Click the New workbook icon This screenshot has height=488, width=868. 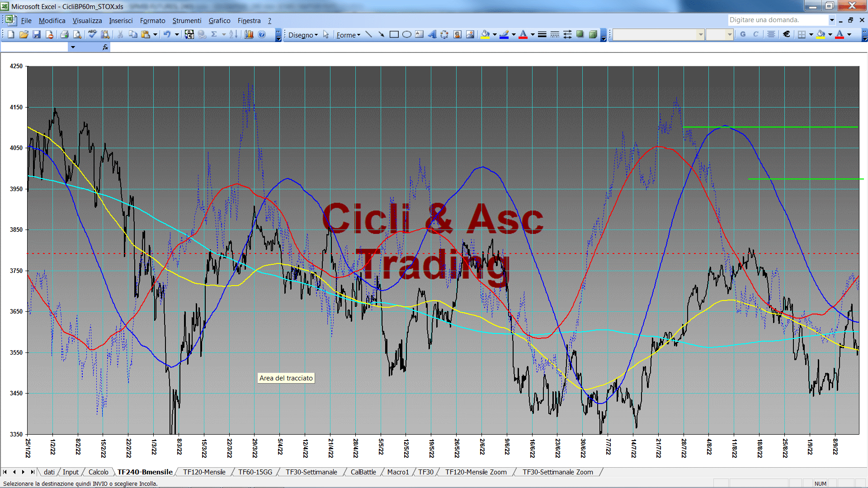pos(11,34)
